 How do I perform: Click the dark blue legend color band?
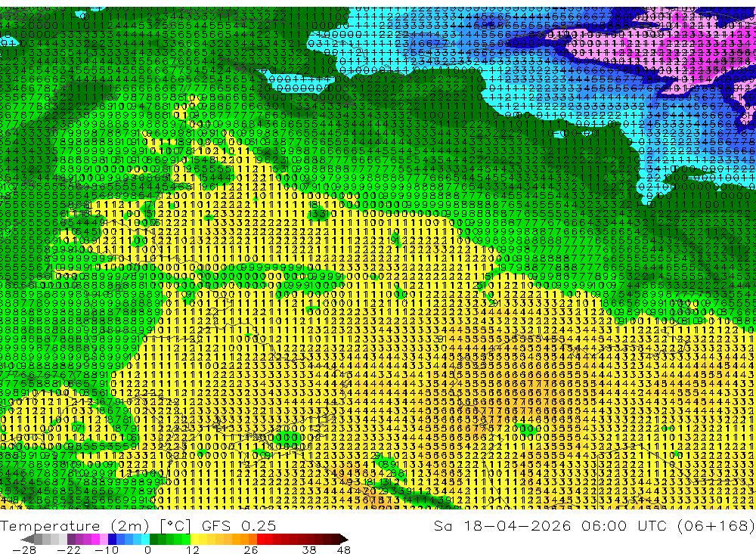(112, 539)
